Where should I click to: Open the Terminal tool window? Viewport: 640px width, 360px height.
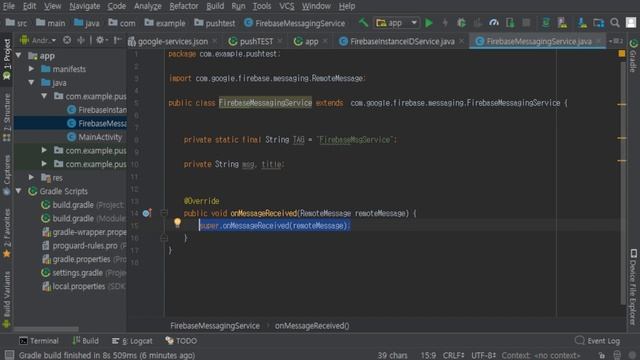point(39,340)
